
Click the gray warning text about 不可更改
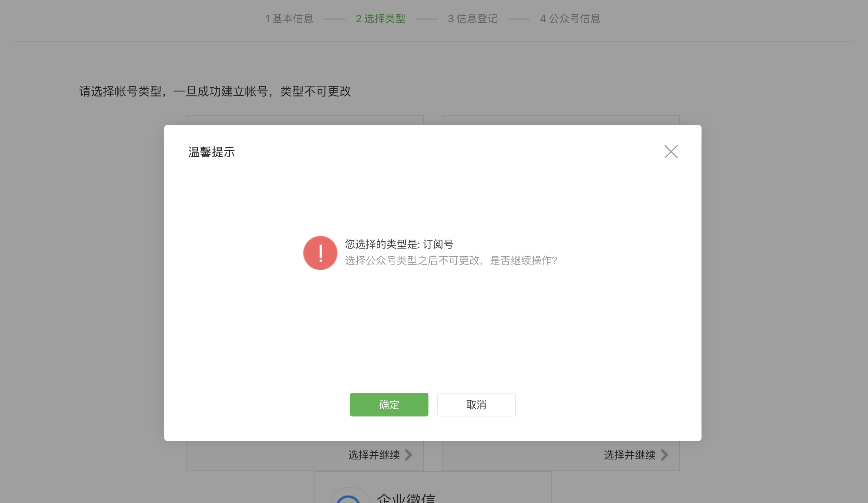point(451,261)
